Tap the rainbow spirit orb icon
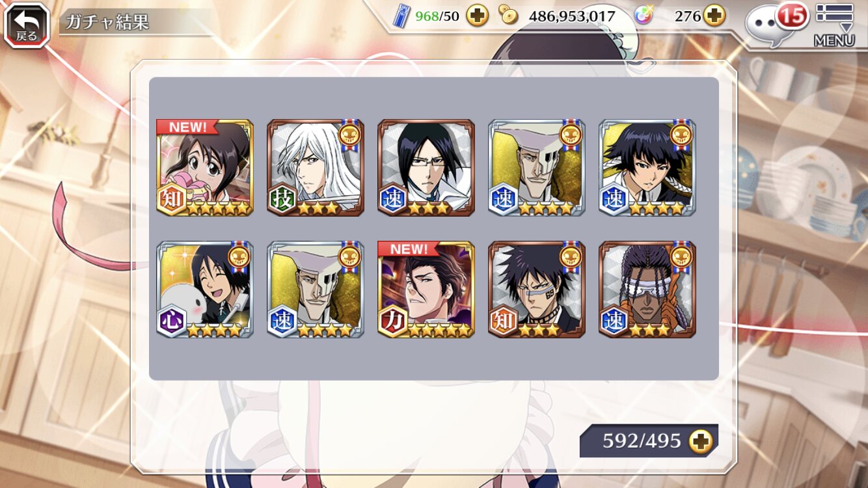The image size is (868, 488). tap(644, 16)
